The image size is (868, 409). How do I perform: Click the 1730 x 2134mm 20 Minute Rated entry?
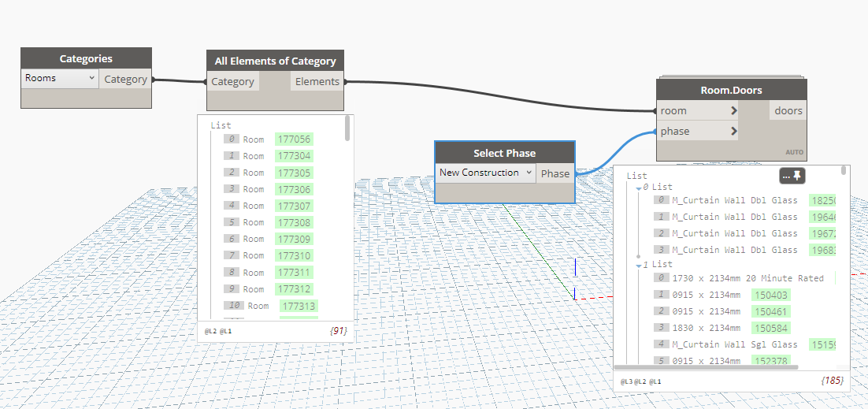(x=747, y=278)
